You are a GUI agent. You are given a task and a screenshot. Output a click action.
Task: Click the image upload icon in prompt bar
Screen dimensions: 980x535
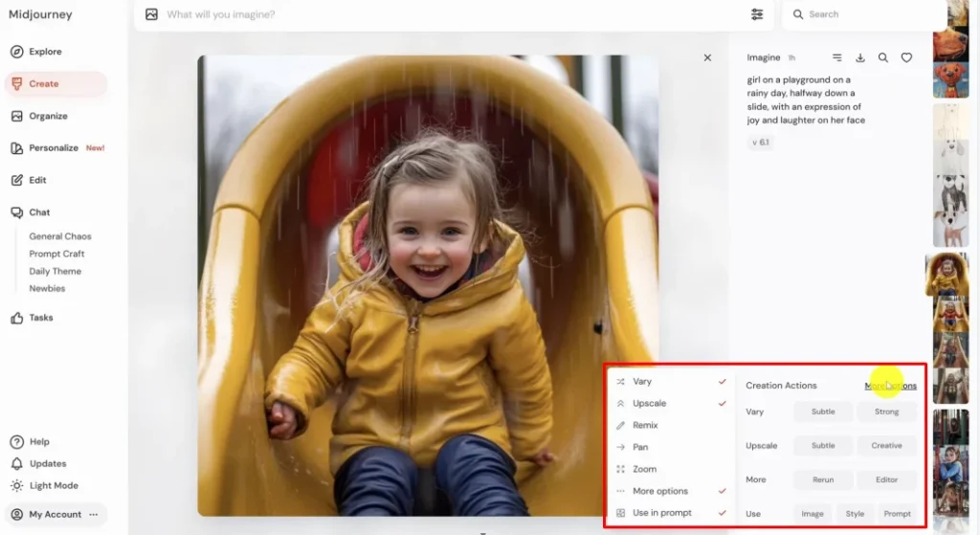click(x=151, y=14)
